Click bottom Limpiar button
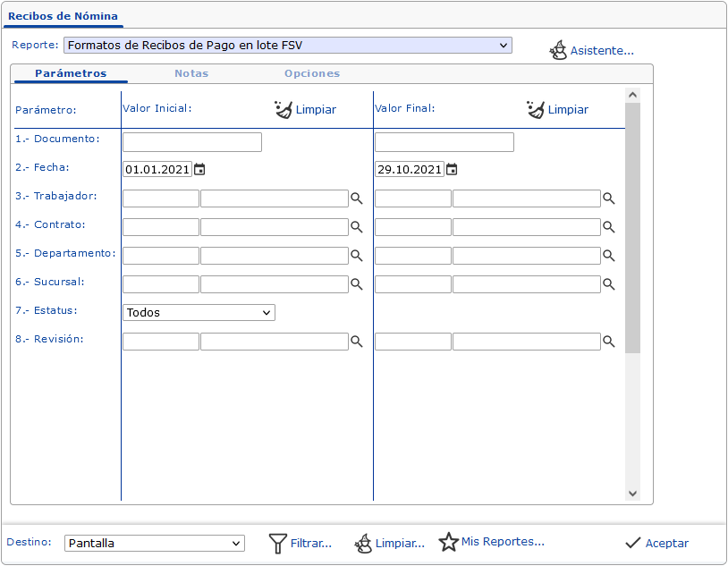Image resolution: width=728 pixels, height=566 pixels. pos(389,543)
